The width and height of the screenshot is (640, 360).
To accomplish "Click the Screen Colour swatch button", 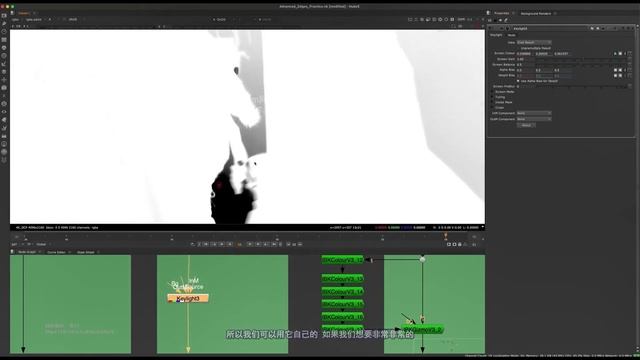I will (615, 53).
